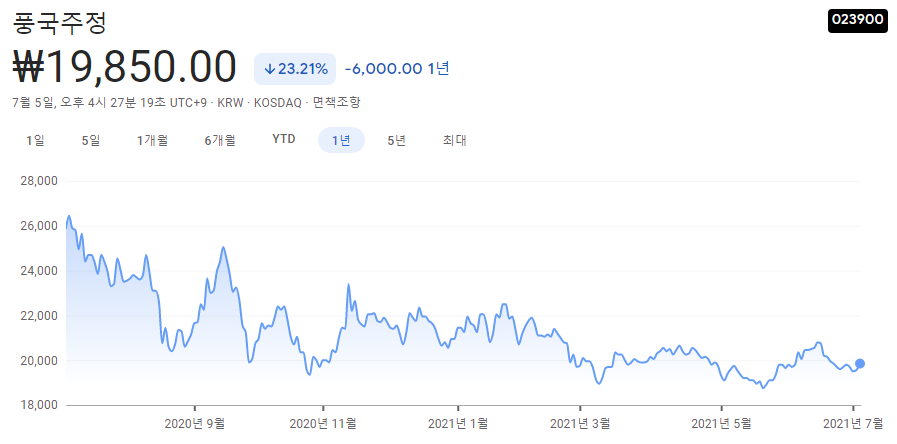
Task: Switch chart to 1개월 range
Action: tap(152, 140)
